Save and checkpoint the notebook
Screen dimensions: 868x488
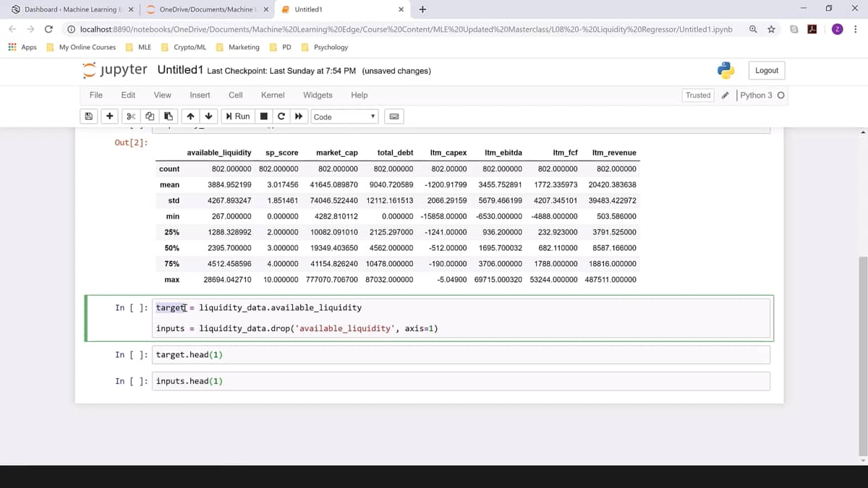pyautogui.click(x=89, y=116)
